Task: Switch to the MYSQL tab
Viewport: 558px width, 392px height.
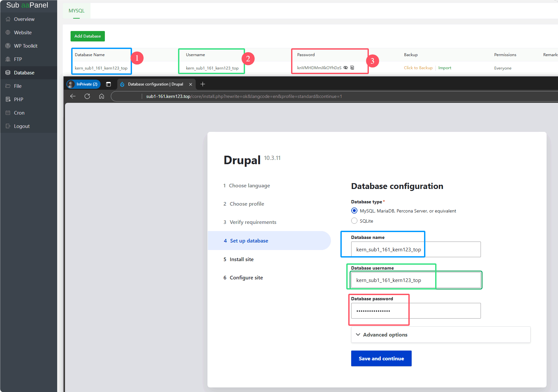Action: tap(76, 11)
